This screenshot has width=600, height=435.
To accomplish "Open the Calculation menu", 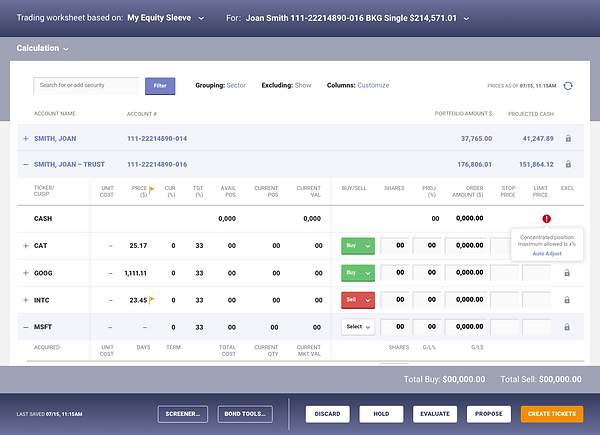I will (42, 48).
